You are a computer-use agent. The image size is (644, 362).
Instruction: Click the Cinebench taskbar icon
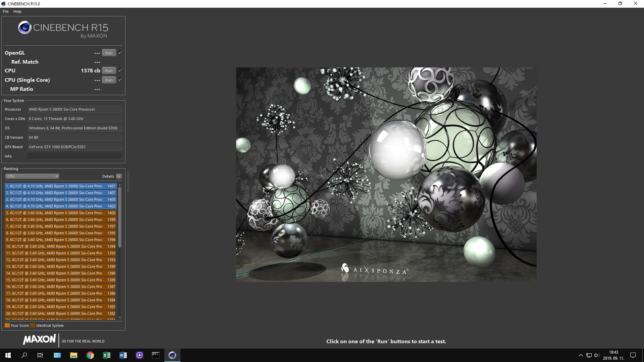[172, 355]
